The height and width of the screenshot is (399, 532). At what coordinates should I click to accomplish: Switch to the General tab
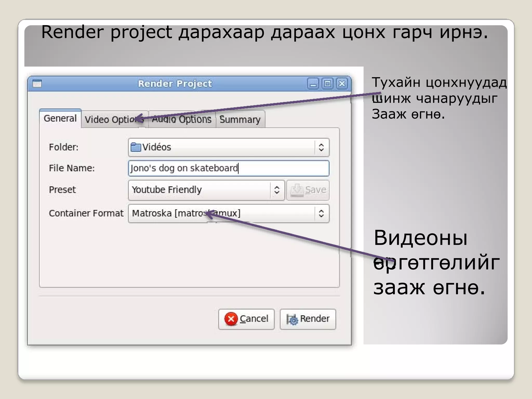(x=60, y=118)
